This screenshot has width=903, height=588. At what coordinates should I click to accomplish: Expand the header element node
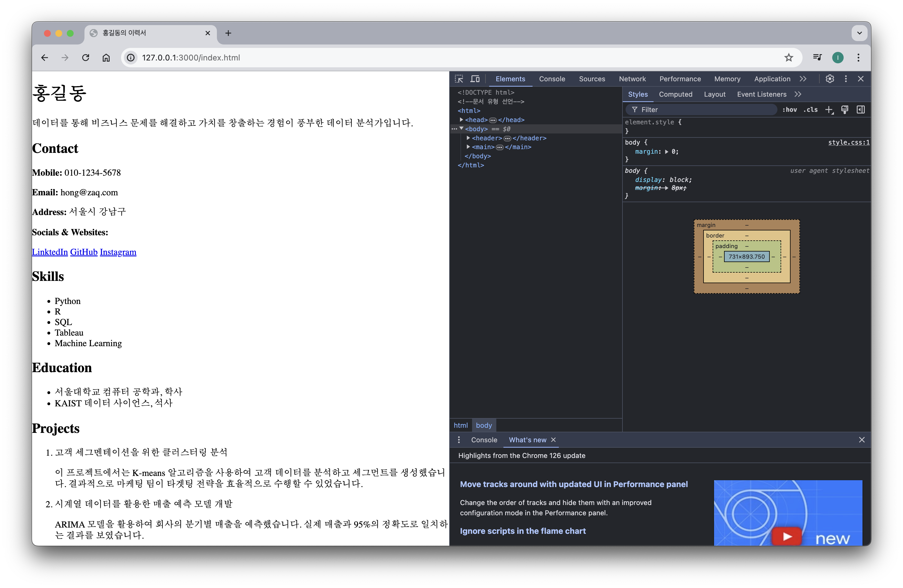pyautogui.click(x=468, y=138)
